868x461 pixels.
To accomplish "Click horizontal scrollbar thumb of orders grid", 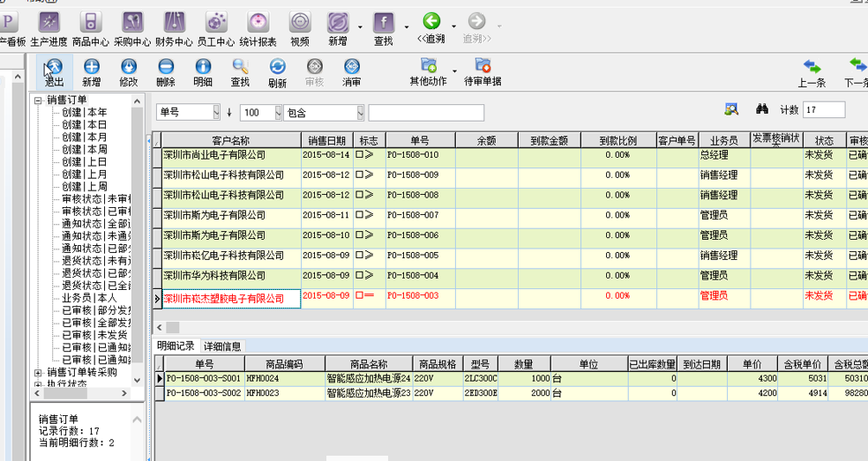I will 173,328.
